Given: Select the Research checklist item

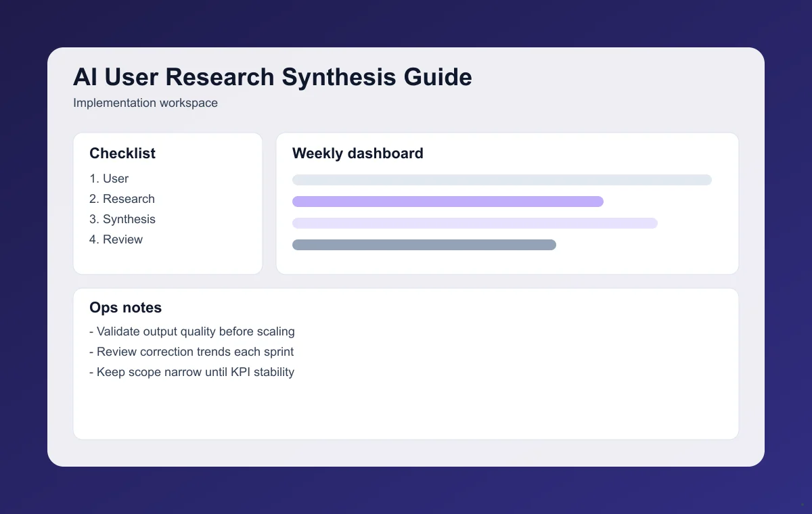Looking at the screenshot, I should [x=122, y=199].
